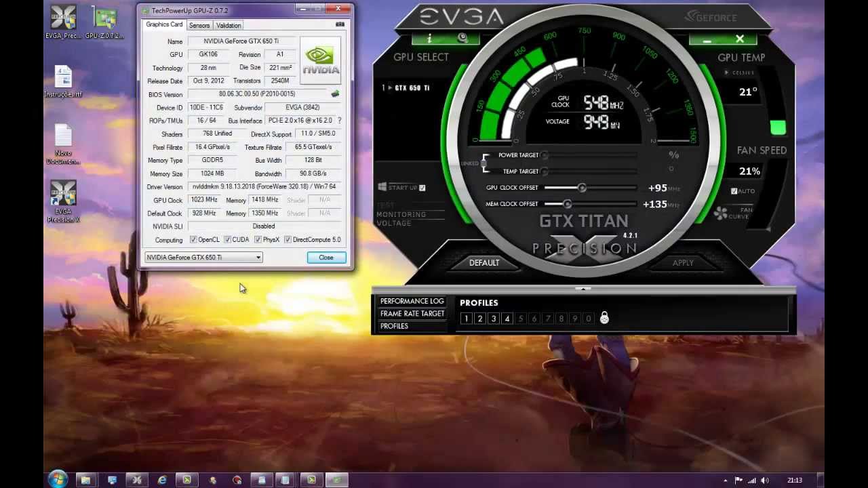Click the fan speed 21% readout
This screenshot has width=868, height=488.
click(749, 171)
